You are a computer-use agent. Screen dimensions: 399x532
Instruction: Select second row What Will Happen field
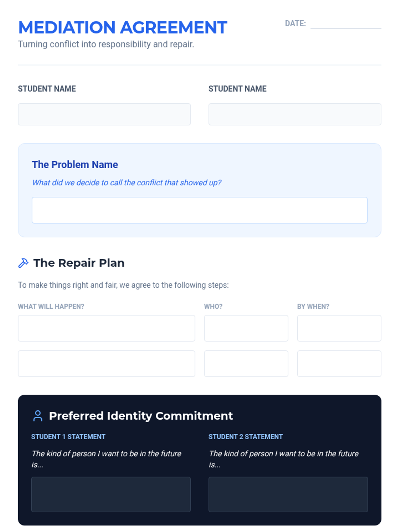click(106, 363)
